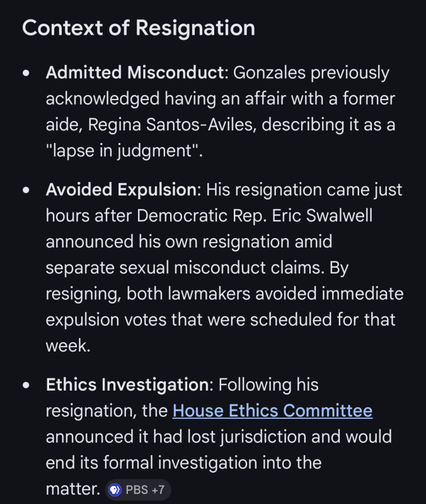Click the bullet before Ethics Investigation
Viewport: 426px width, 504px height.
click(x=26, y=385)
